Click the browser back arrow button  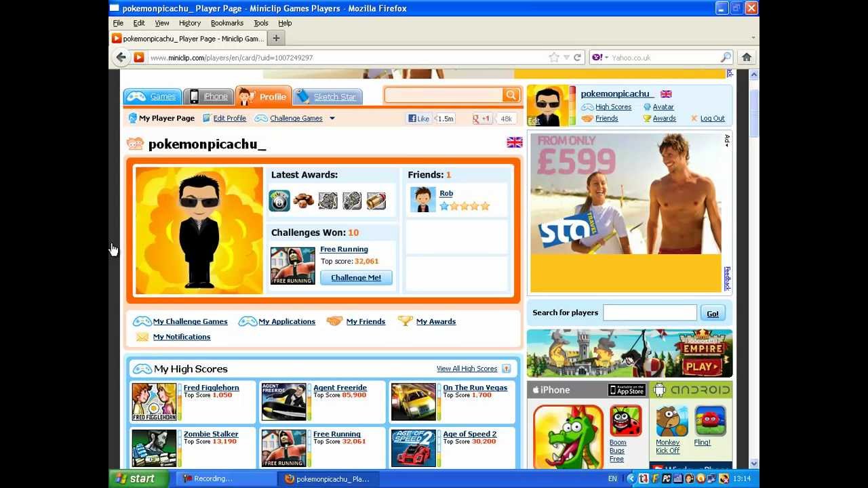(x=121, y=58)
